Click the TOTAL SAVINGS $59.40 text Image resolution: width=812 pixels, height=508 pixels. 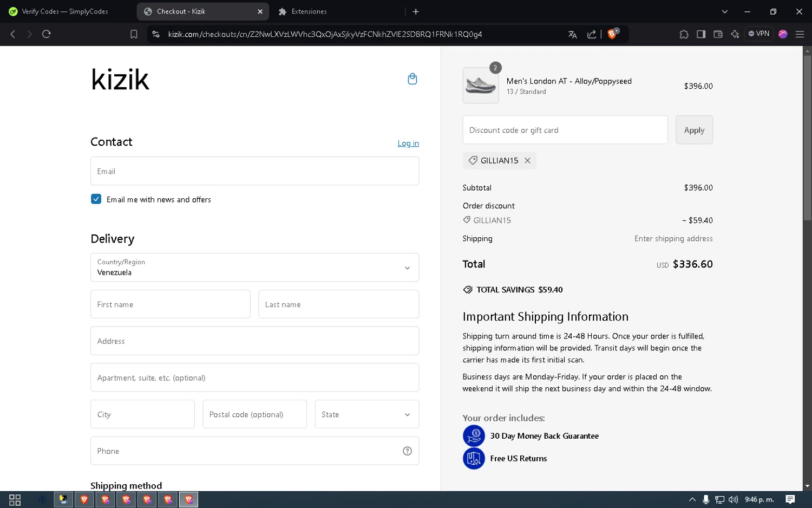point(519,290)
